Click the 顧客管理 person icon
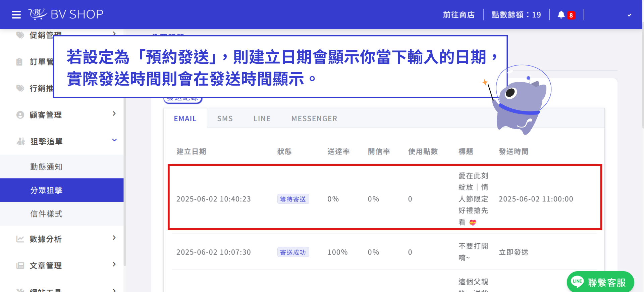Viewport: 644px width, 292px height. (20, 115)
